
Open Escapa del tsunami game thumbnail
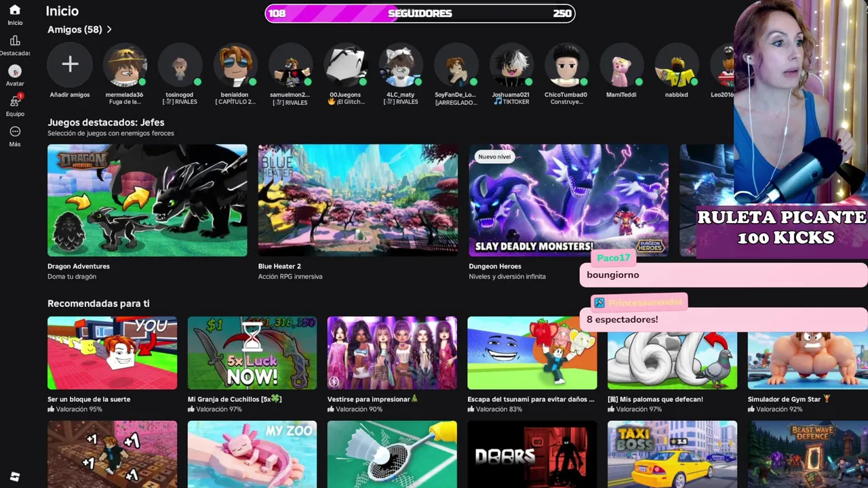(x=532, y=352)
